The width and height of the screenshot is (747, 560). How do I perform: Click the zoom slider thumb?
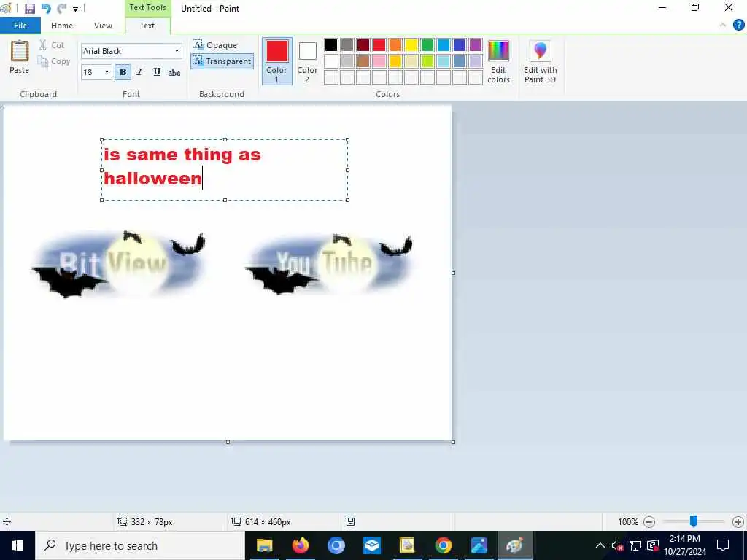coord(694,521)
